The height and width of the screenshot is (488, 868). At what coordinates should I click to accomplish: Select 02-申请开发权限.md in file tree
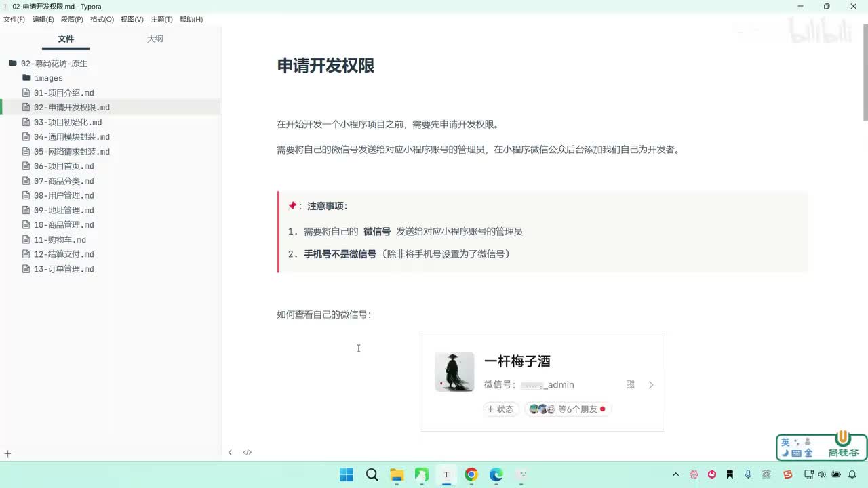71,107
